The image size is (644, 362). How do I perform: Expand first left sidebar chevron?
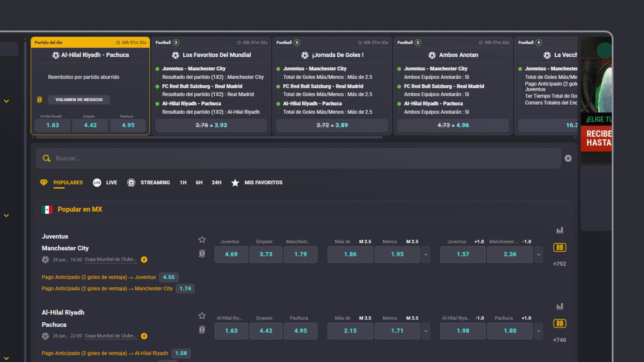[6, 101]
